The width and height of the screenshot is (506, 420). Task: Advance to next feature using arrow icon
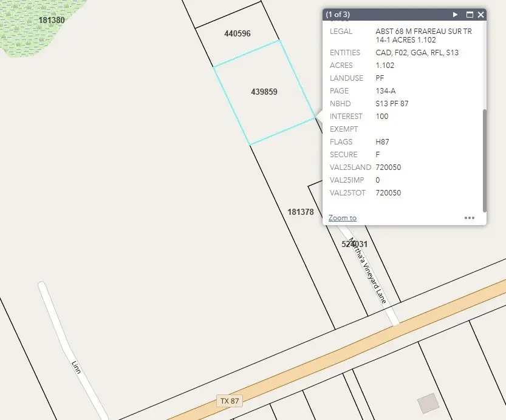pyautogui.click(x=455, y=14)
